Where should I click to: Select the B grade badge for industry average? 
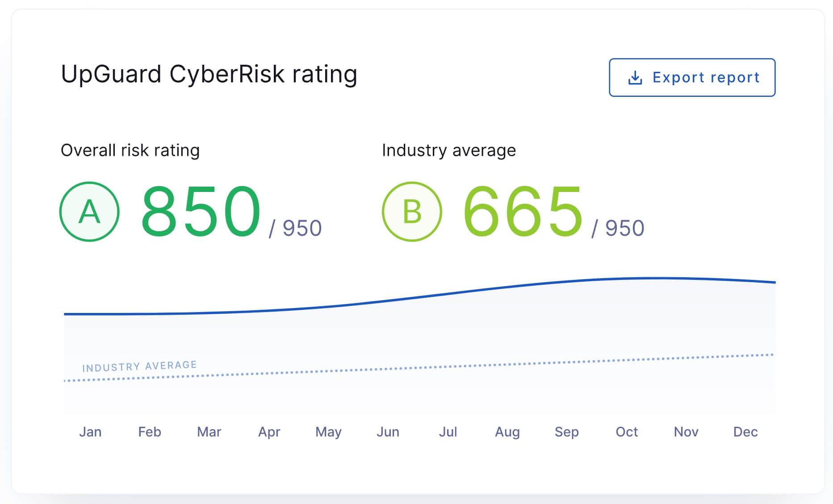coord(412,212)
